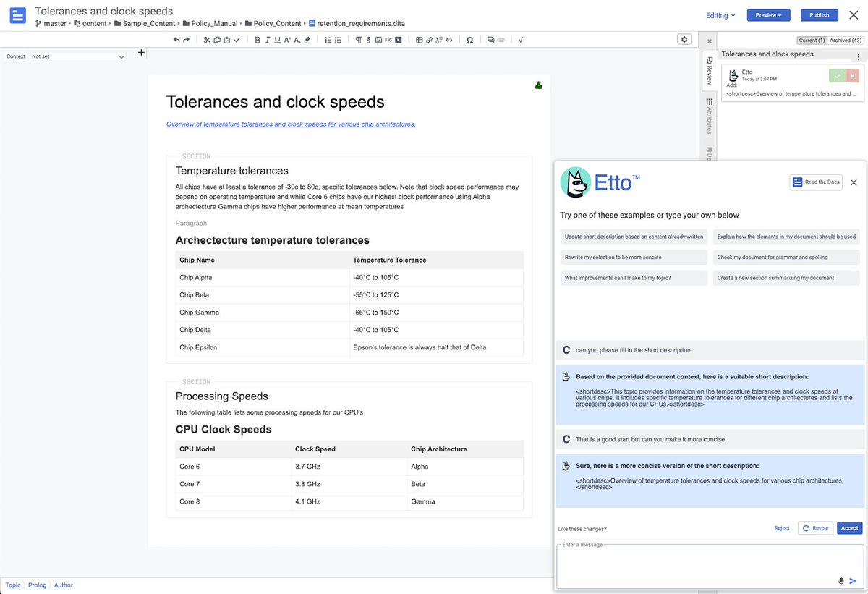Select Topic in bottom breadcrumb
The image size is (868, 594).
coord(13,585)
